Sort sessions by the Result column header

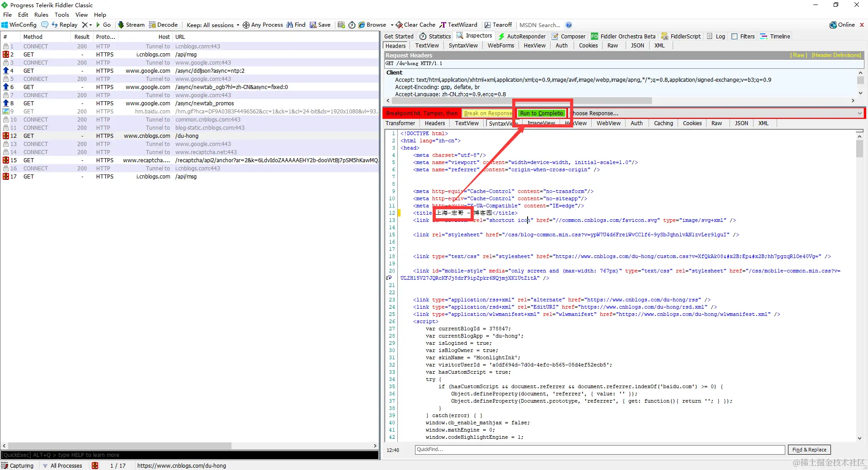click(x=82, y=37)
